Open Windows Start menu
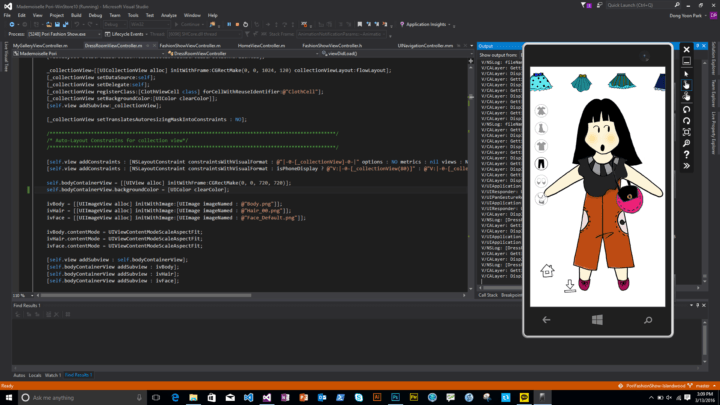Screen dimensions: 720x405 point(9,398)
